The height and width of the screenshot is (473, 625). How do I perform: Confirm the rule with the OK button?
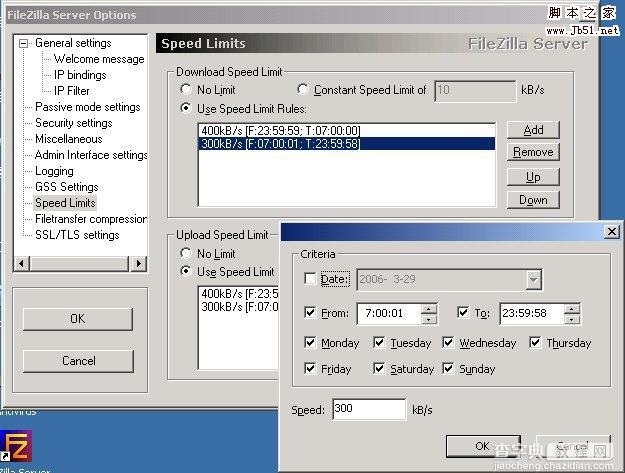click(x=483, y=446)
